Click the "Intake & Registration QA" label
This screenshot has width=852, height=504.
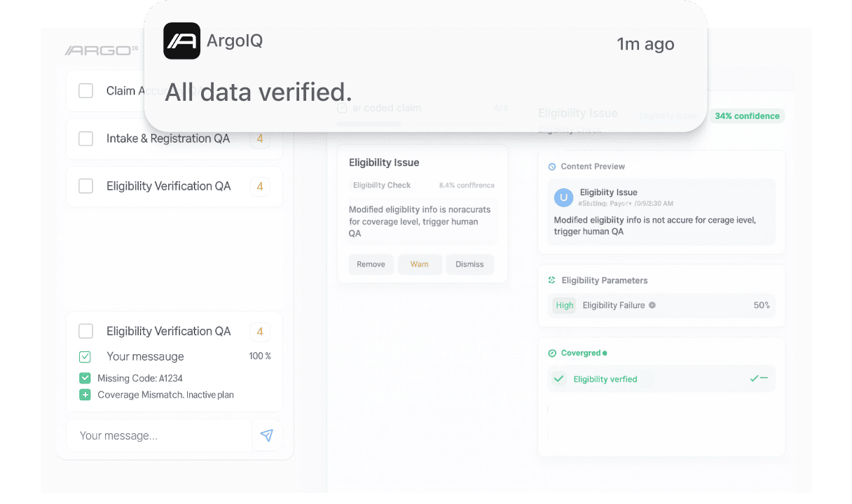pos(168,139)
